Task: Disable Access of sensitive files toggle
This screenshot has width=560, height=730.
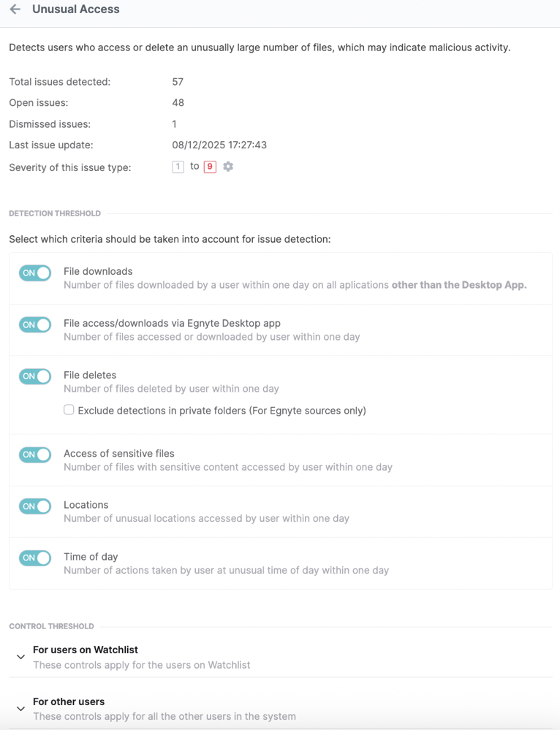Action: 35,455
